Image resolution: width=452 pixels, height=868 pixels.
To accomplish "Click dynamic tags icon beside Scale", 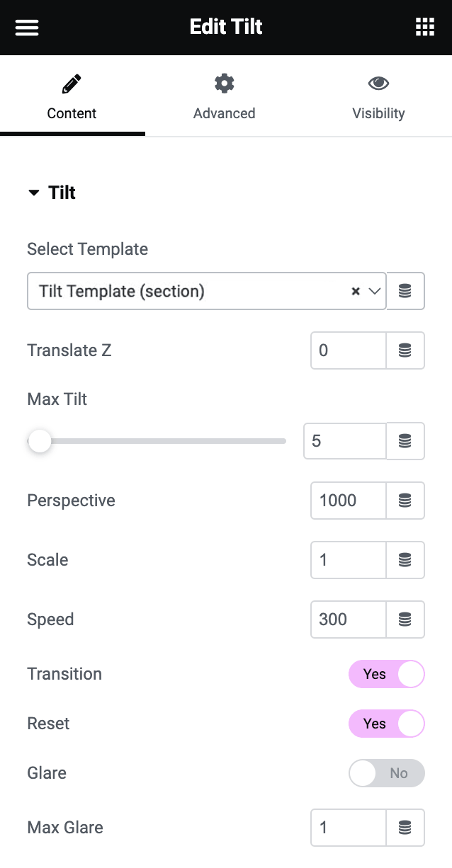I will (405, 560).
